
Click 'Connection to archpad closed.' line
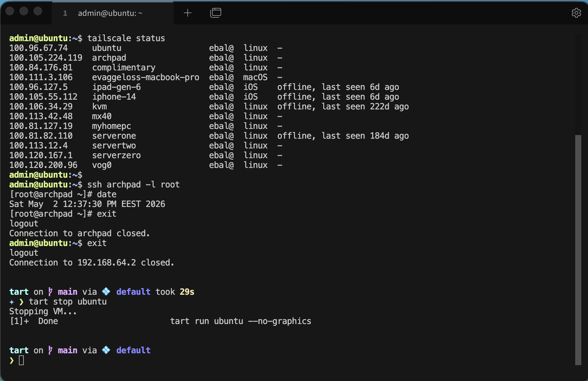click(80, 233)
